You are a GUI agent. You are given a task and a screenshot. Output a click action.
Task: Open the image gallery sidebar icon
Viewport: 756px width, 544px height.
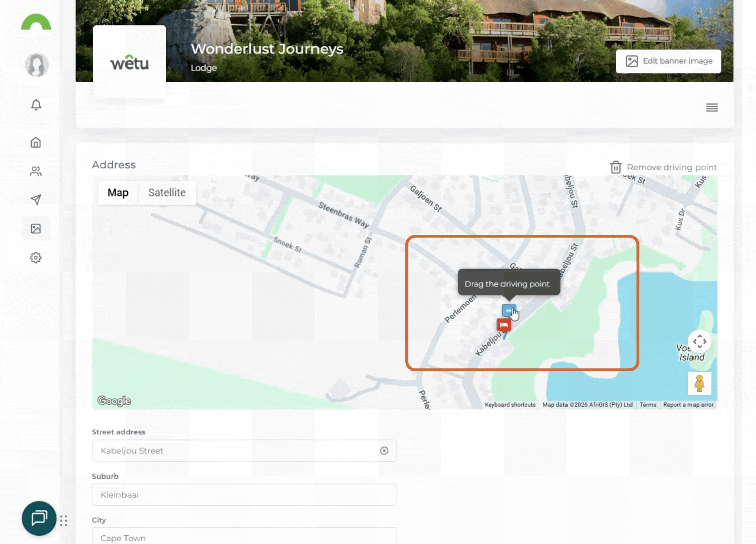point(36,229)
